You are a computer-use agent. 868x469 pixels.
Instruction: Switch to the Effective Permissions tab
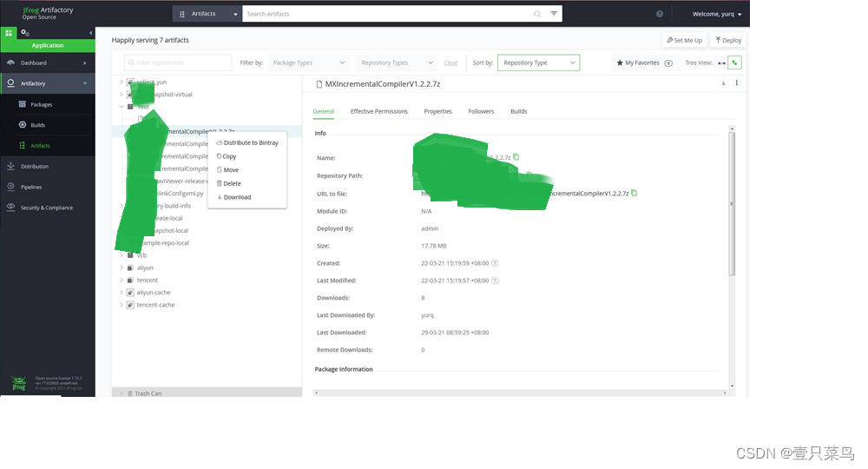[378, 111]
